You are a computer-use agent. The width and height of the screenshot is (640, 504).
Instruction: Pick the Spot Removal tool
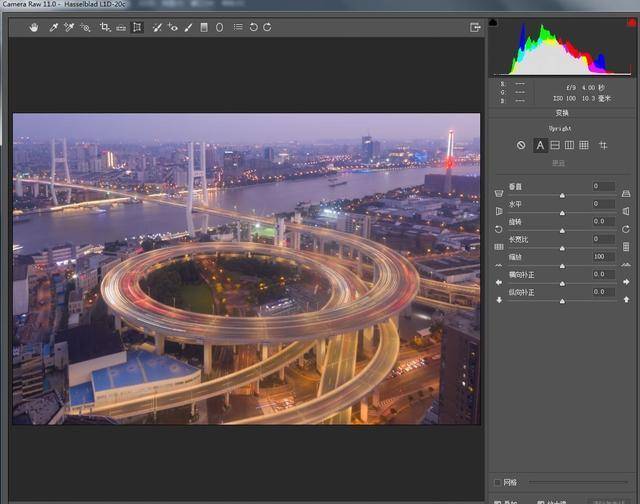point(157,27)
